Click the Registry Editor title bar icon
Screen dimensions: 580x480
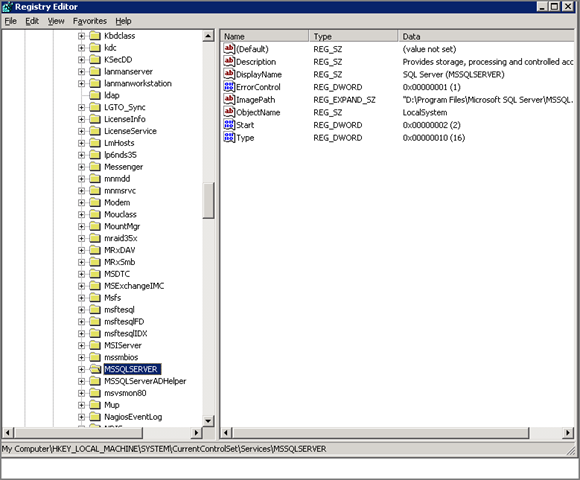7,7
